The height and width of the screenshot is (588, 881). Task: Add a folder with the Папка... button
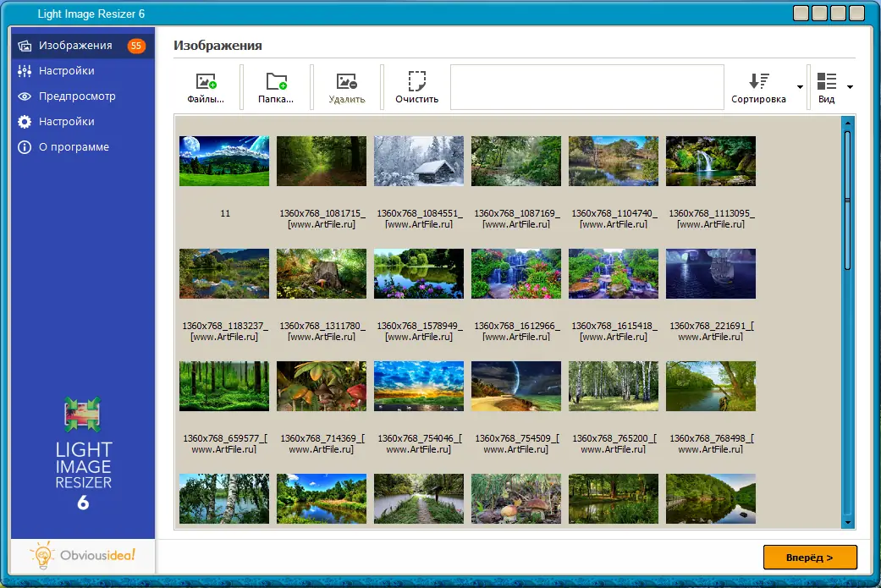click(x=276, y=87)
